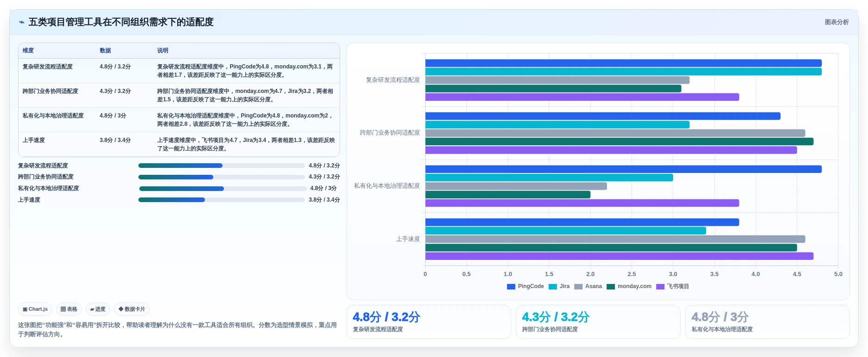
Task: Click the table description starting 上手速度维度中
Action: (246, 144)
